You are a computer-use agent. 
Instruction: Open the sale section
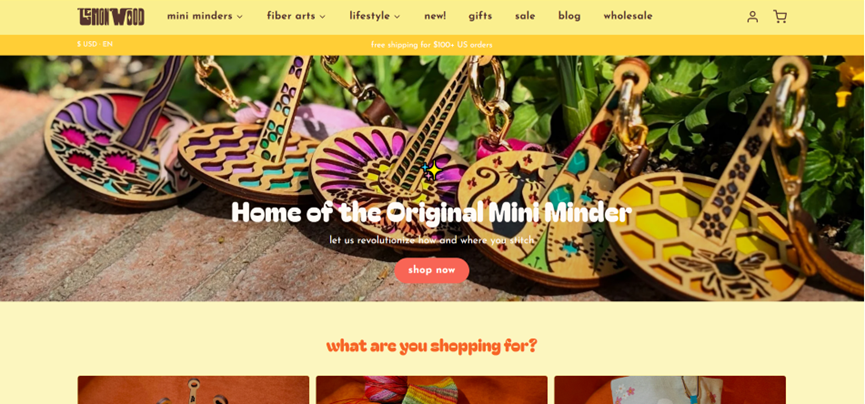[525, 17]
